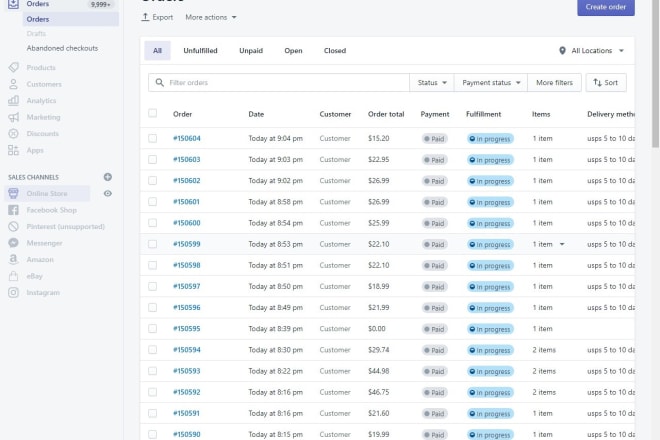Check the box for order #150597
Viewport: 660px width, 440px height.
tap(152, 286)
